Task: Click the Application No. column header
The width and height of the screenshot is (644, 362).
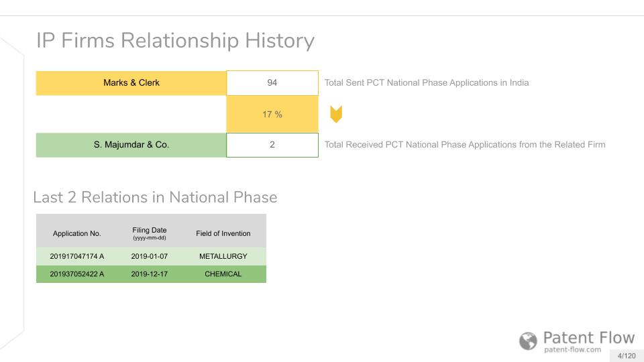Action: pyautogui.click(x=76, y=233)
